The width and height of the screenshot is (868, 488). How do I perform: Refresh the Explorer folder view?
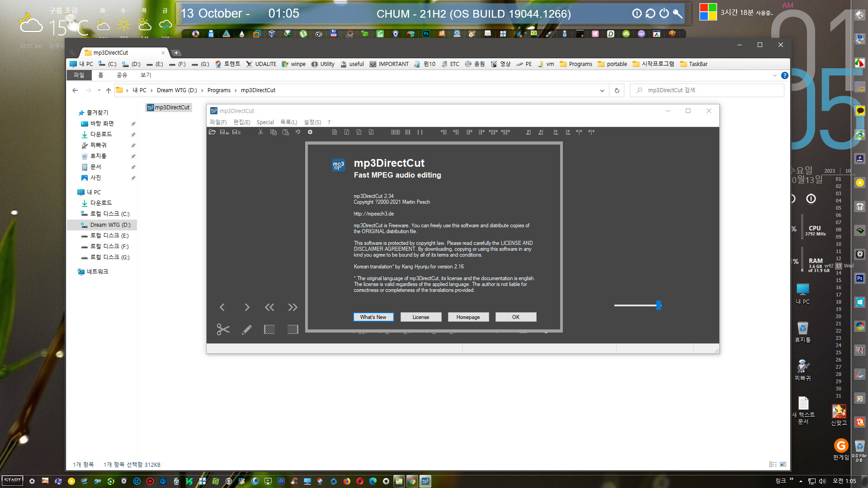pos(617,90)
